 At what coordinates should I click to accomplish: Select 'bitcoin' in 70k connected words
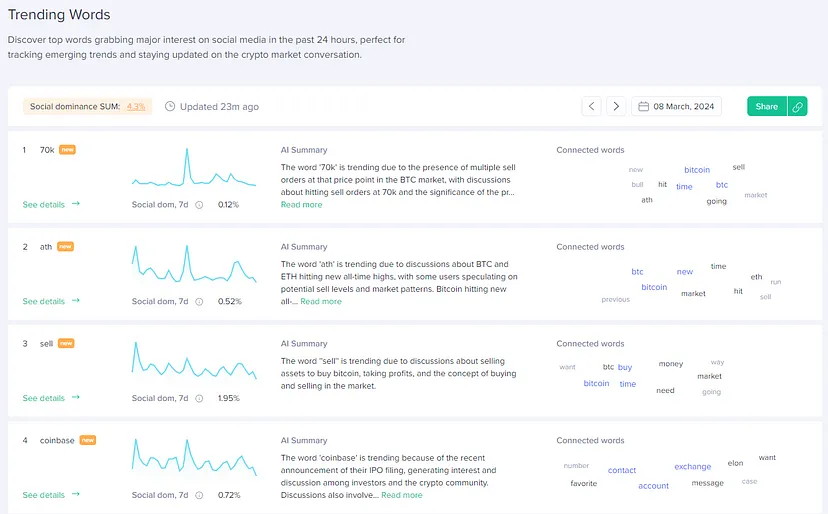pos(697,170)
